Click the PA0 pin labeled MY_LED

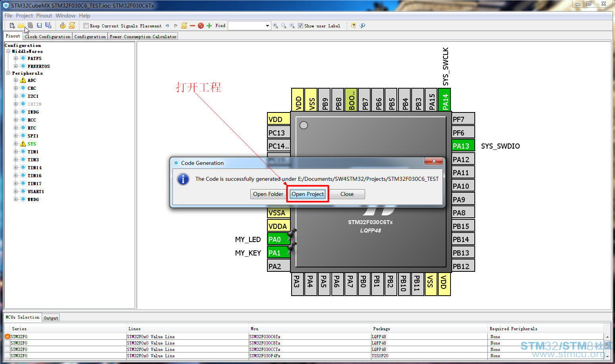click(278, 239)
